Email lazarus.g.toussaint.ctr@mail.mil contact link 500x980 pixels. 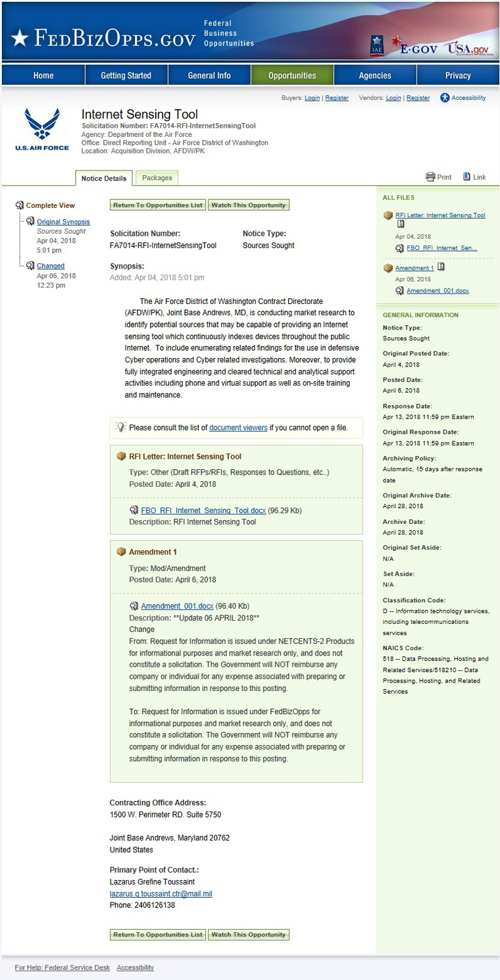click(x=161, y=894)
